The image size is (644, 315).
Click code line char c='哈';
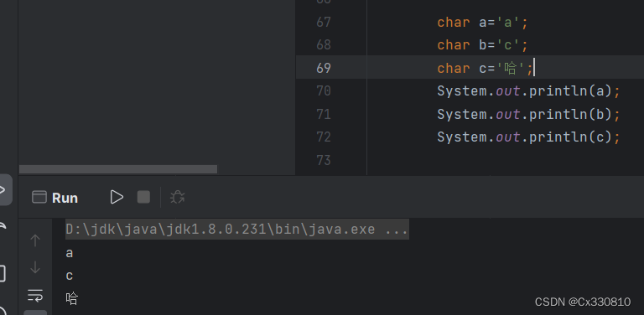pyautogui.click(x=486, y=68)
